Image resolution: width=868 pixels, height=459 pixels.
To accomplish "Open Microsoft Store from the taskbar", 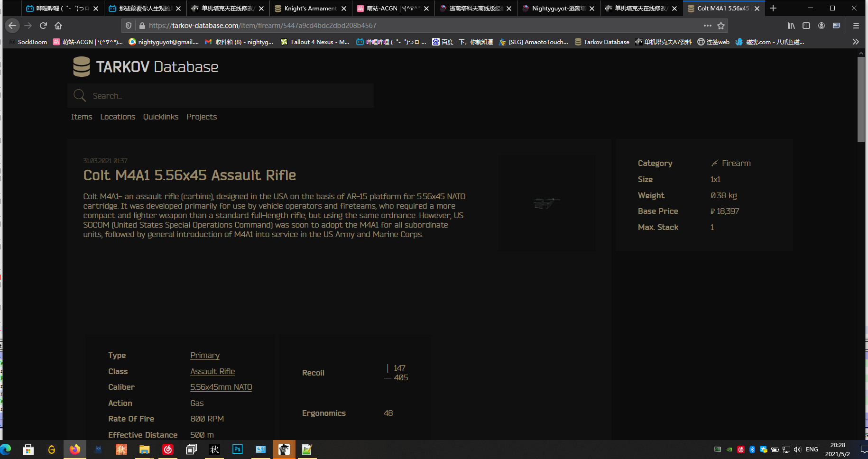I will pos(28,449).
